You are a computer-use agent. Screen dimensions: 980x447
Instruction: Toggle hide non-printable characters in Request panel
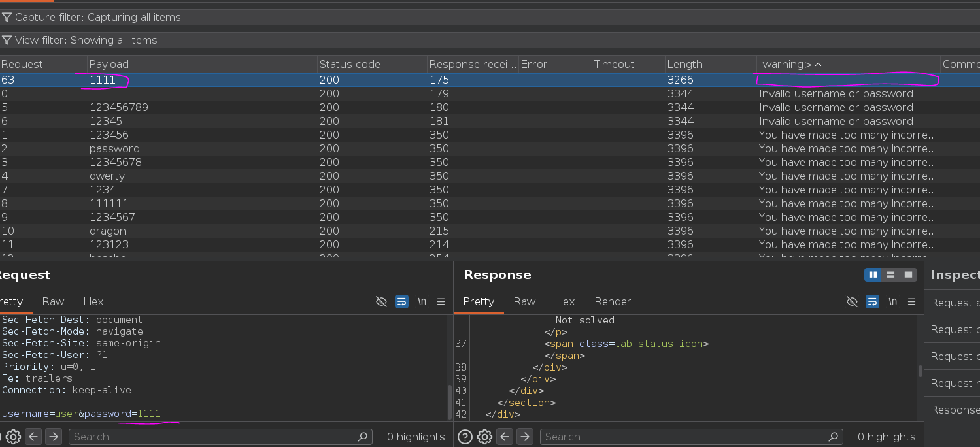382,301
